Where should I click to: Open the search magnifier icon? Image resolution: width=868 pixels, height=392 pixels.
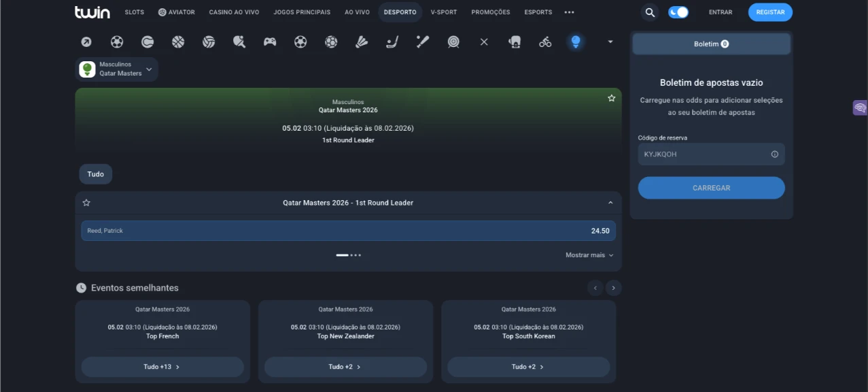[650, 12]
